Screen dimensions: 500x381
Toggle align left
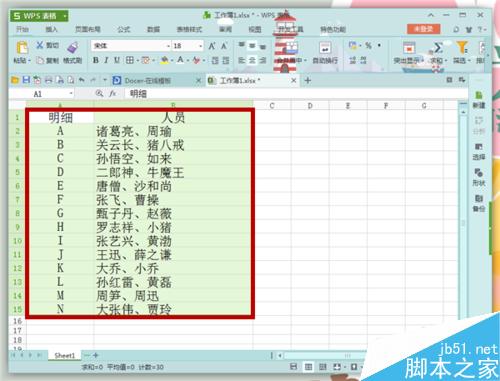click(241, 60)
